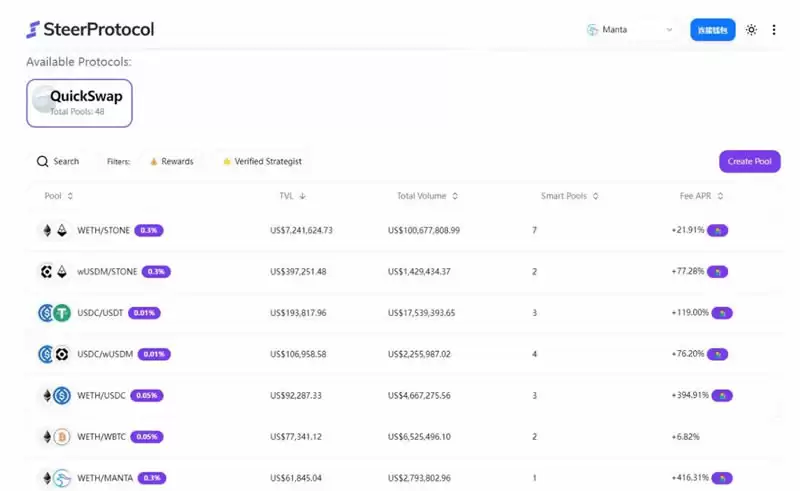
Task: Click the search magnifier icon
Action: pos(43,161)
